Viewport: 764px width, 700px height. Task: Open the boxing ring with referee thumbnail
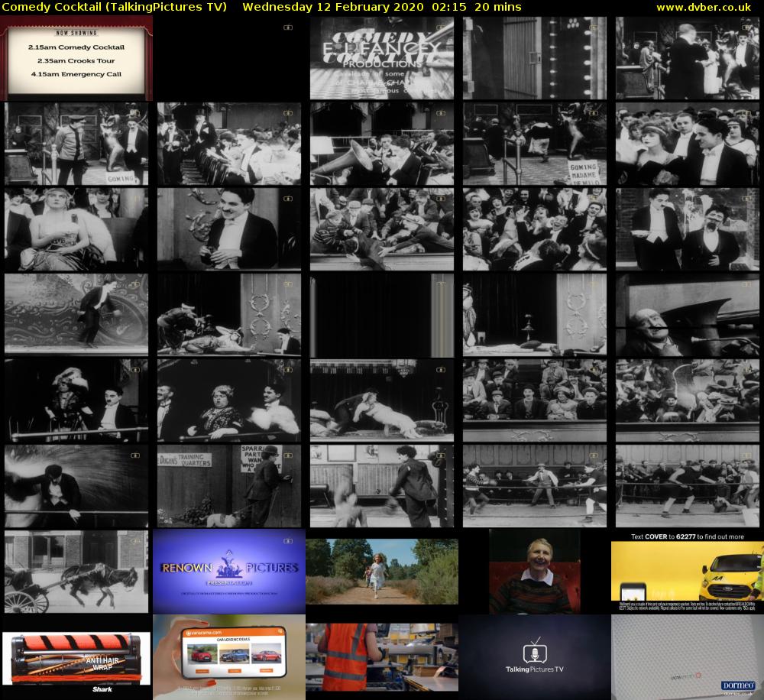click(535, 486)
